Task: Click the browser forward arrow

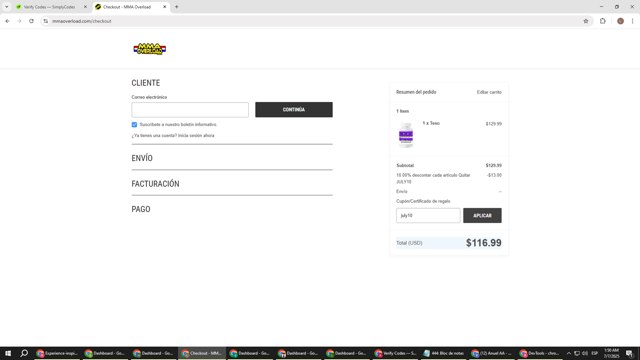Action: click(19, 21)
